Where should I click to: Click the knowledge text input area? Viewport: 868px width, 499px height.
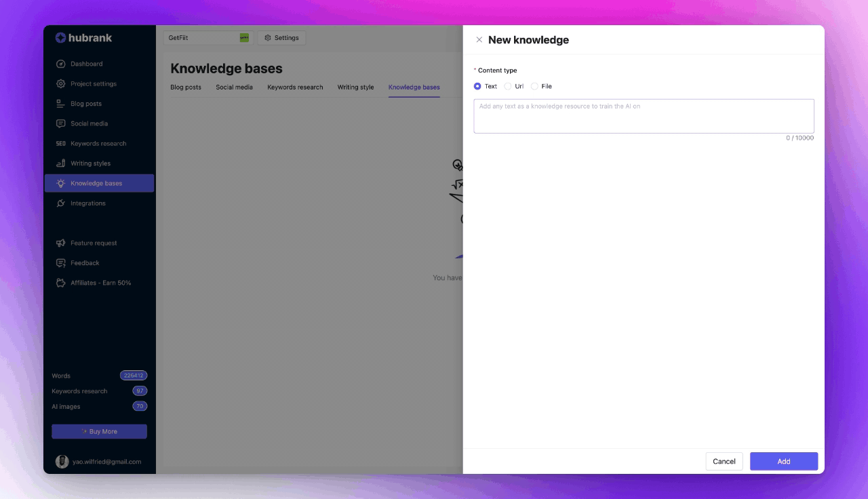pyautogui.click(x=644, y=116)
